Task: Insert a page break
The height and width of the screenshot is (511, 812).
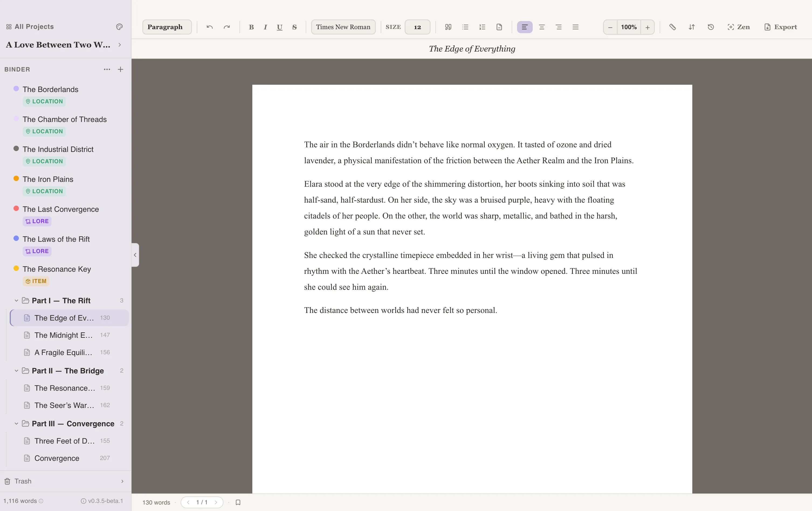Action: (499, 27)
